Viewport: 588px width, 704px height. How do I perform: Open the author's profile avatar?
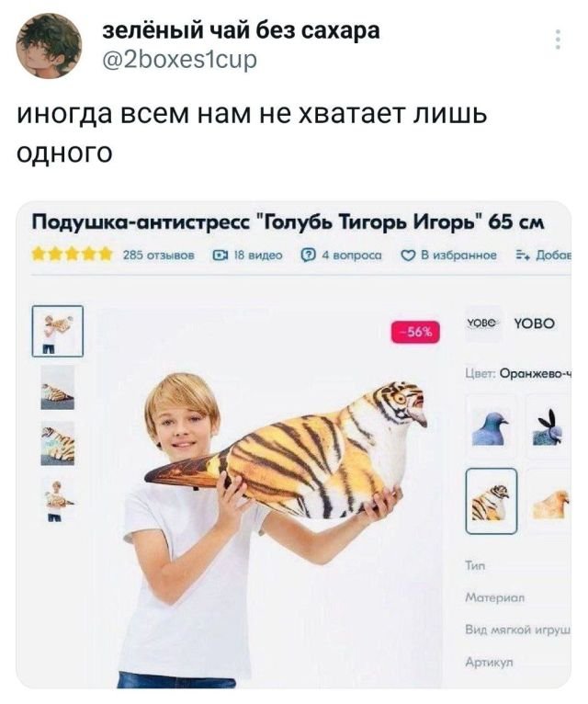49,45
